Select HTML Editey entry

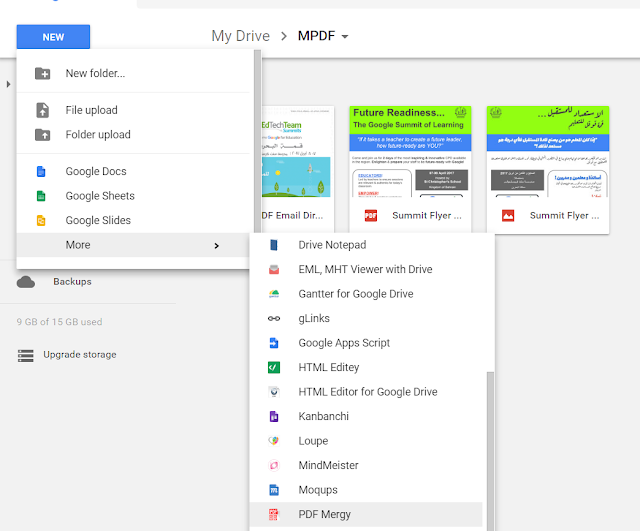[366, 367]
